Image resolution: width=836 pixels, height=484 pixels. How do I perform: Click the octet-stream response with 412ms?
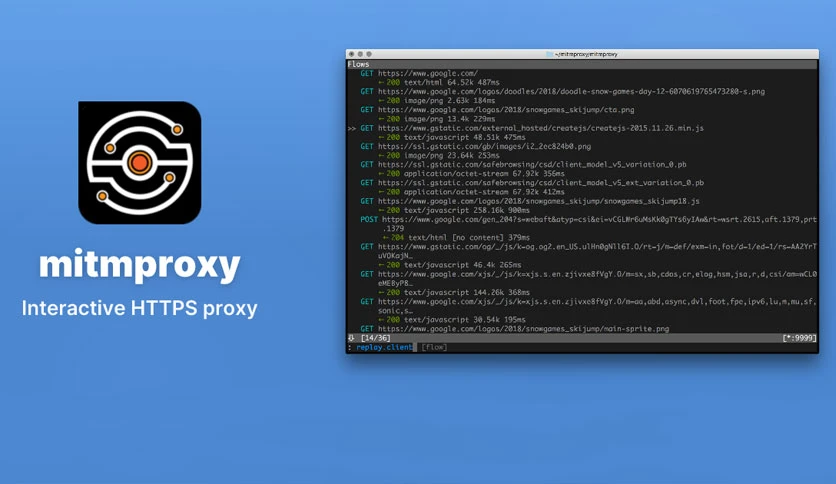pos(471,192)
